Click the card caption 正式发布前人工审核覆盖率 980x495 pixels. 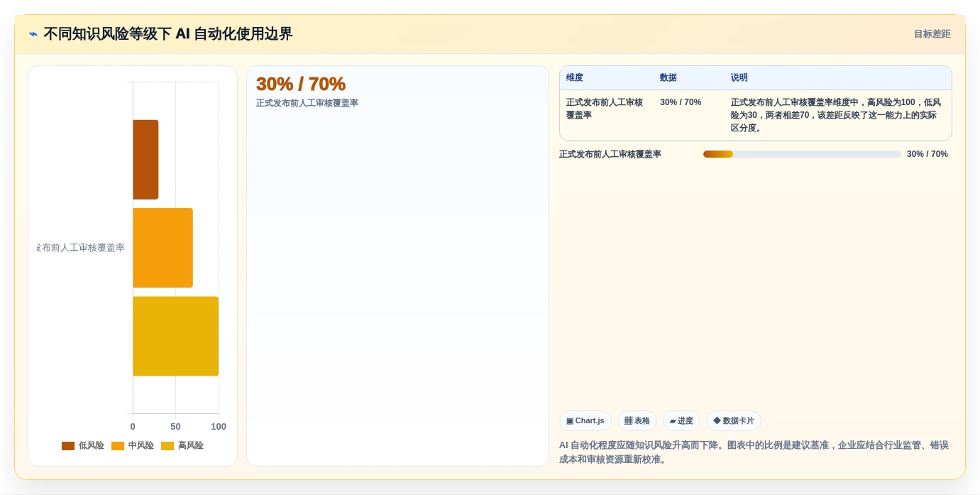coord(307,103)
